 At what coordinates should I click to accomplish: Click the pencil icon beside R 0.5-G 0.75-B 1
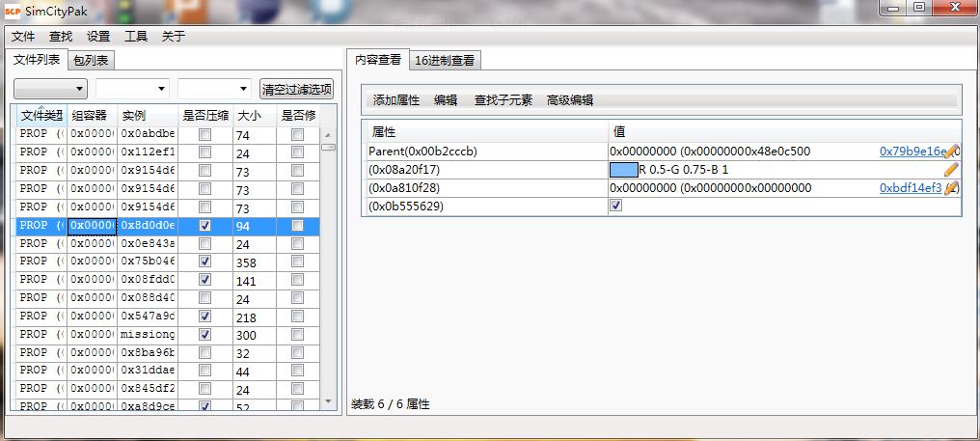(951, 169)
